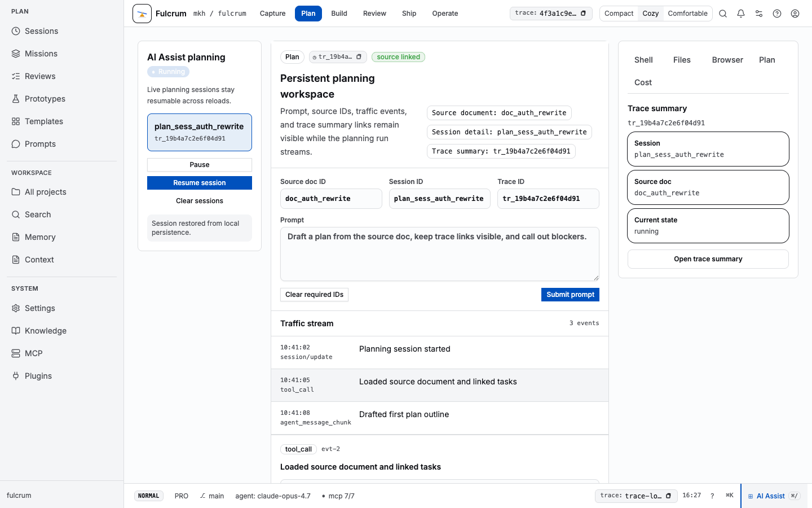Click Clear sessions
The image size is (812, 508).
pyautogui.click(x=200, y=201)
